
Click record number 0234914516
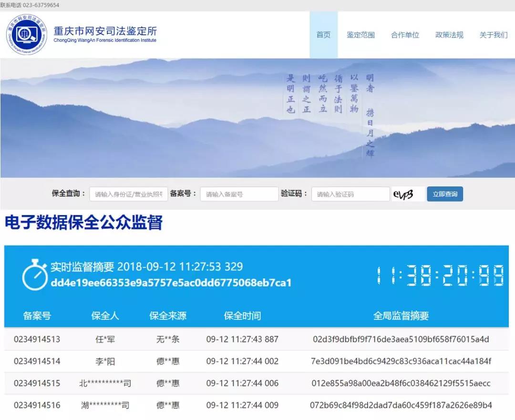tap(37, 405)
